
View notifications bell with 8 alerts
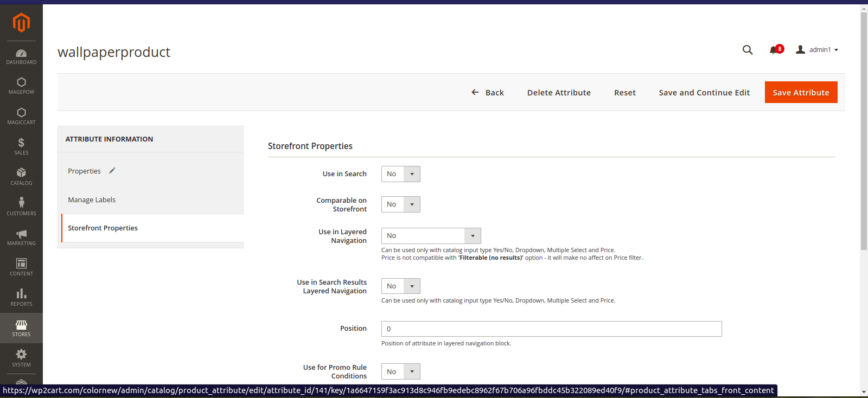pyautogui.click(x=774, y=50)
